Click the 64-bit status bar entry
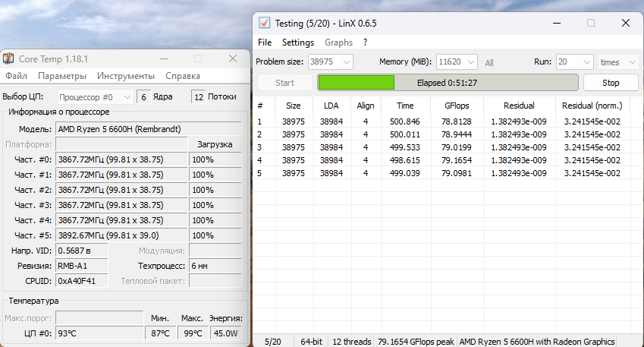 pos(311,342)
